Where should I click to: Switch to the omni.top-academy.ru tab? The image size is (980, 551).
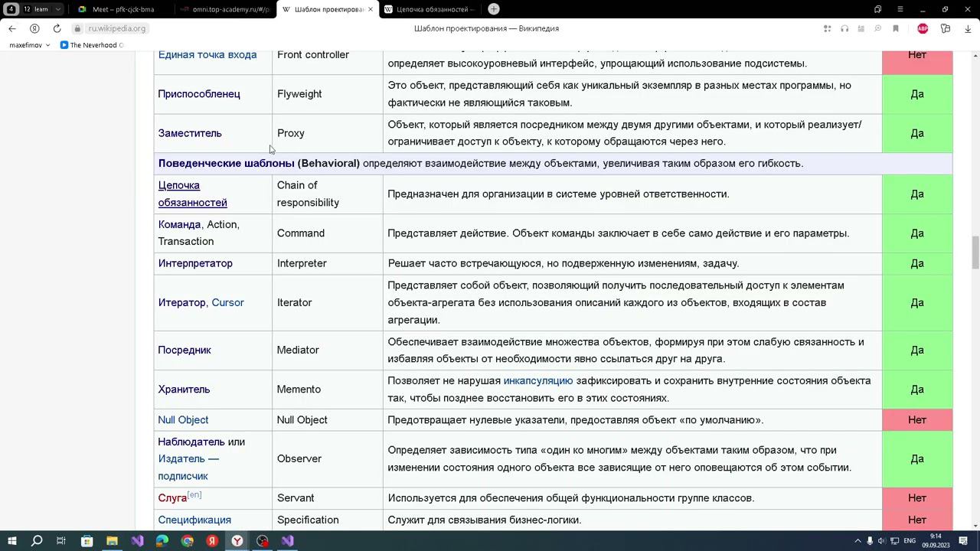point(226,9)
